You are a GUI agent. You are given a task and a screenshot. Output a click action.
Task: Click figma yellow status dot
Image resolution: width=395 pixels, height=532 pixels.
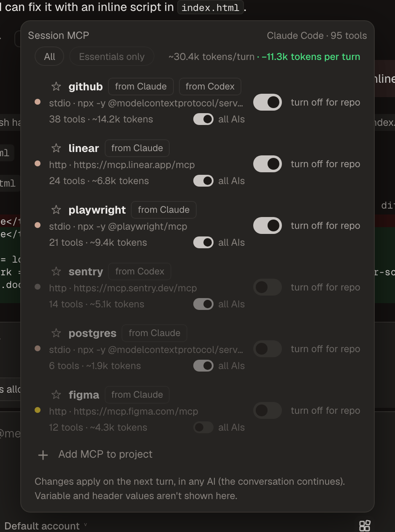click(x=38, y=410)
